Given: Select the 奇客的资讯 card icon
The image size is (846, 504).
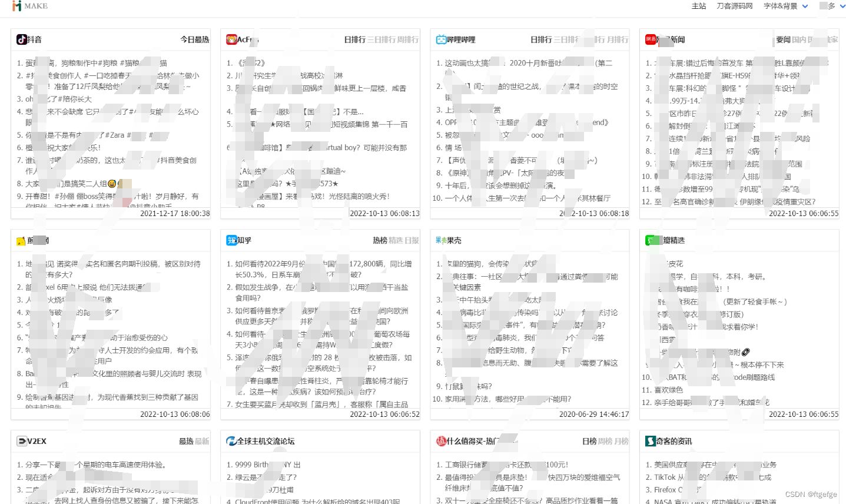Looking at the screenshot, I should pos(649,440).
